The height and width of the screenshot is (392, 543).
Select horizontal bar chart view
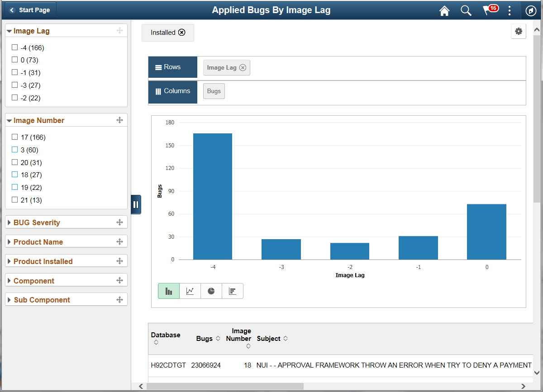[x=233, y=291]
